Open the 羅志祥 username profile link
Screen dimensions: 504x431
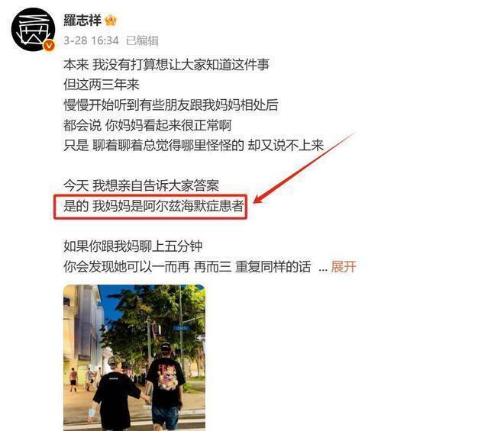pos(82,21)
